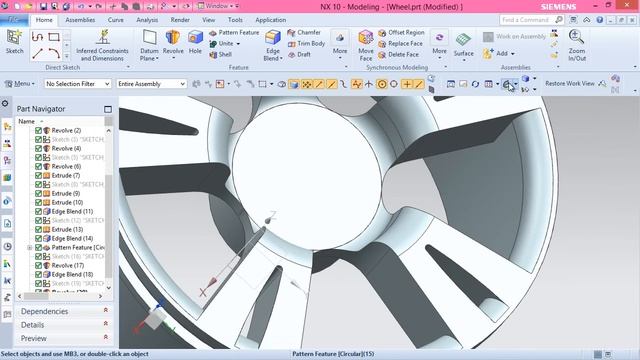Select Extrude (10) in Part Navigator
Image resolution: width=640 pixels, height=360 pixels.
point(67,202)
